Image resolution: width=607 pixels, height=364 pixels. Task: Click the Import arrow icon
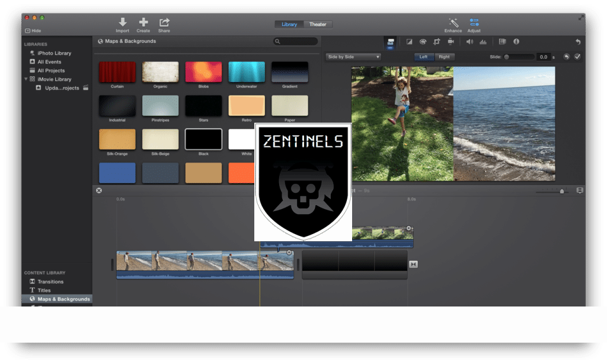pyautogui.click(x=122, y=22)
